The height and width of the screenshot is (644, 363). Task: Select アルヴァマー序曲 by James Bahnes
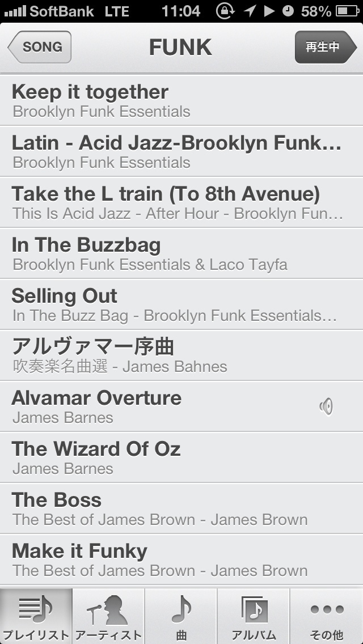(x=181, y=355)
